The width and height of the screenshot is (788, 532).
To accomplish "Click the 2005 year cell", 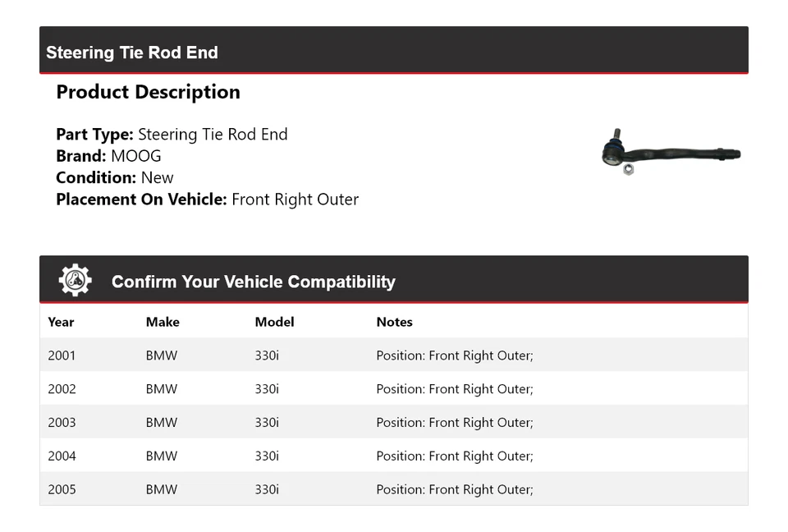I will pyautogui.click(x=62, y=489).
